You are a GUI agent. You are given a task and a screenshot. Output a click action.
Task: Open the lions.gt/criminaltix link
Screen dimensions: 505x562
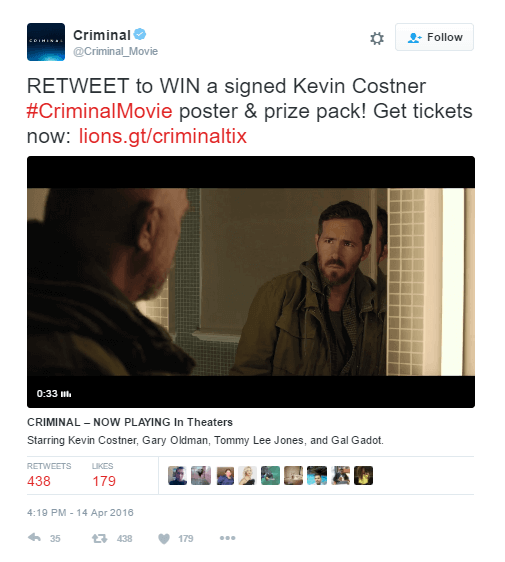pos(163,136)
